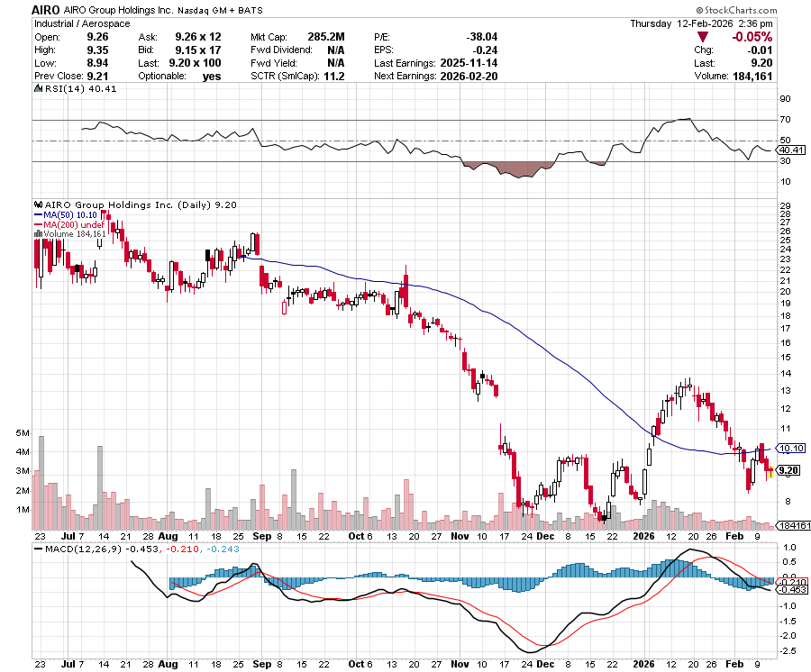811x672 pixels.
Task: Click the Bid value 9.15 x 17
Action: click(x=198, y=50)
